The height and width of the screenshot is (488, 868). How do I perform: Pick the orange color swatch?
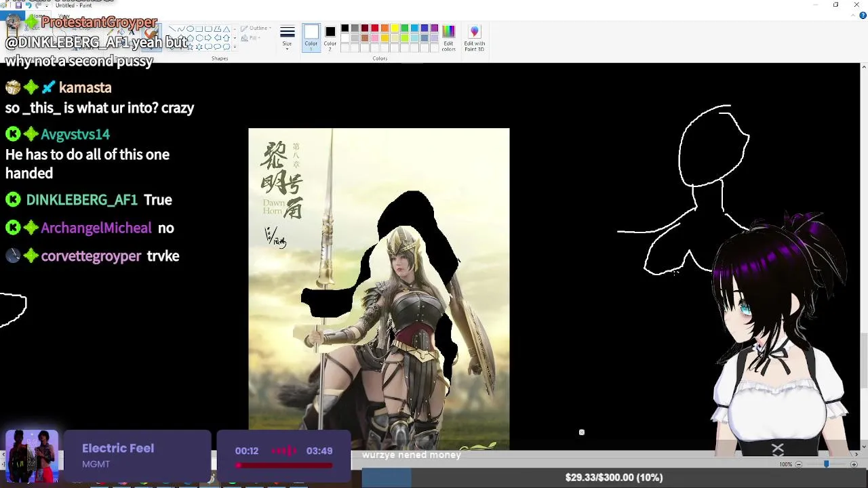(384, 28)
